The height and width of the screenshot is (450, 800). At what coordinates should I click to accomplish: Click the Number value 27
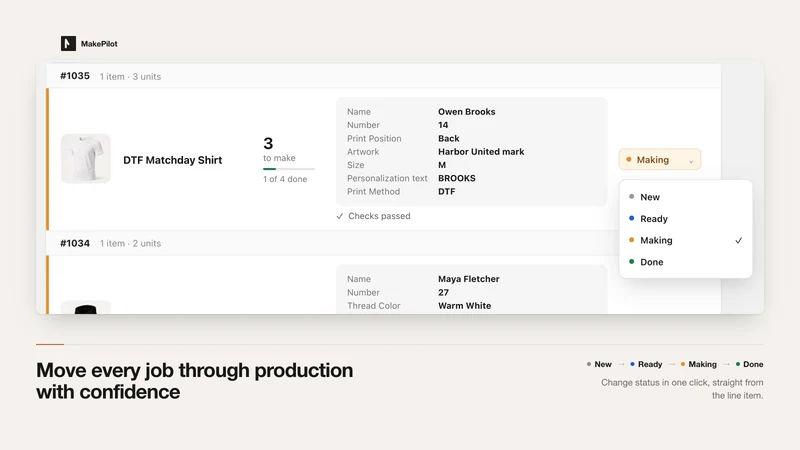click(x=443, y=292)
